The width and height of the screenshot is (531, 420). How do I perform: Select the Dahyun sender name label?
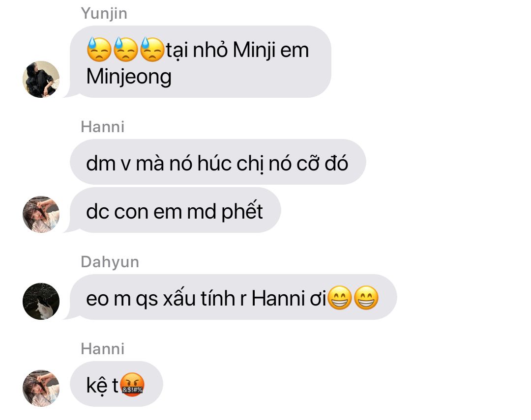click(x=110, y=262)
